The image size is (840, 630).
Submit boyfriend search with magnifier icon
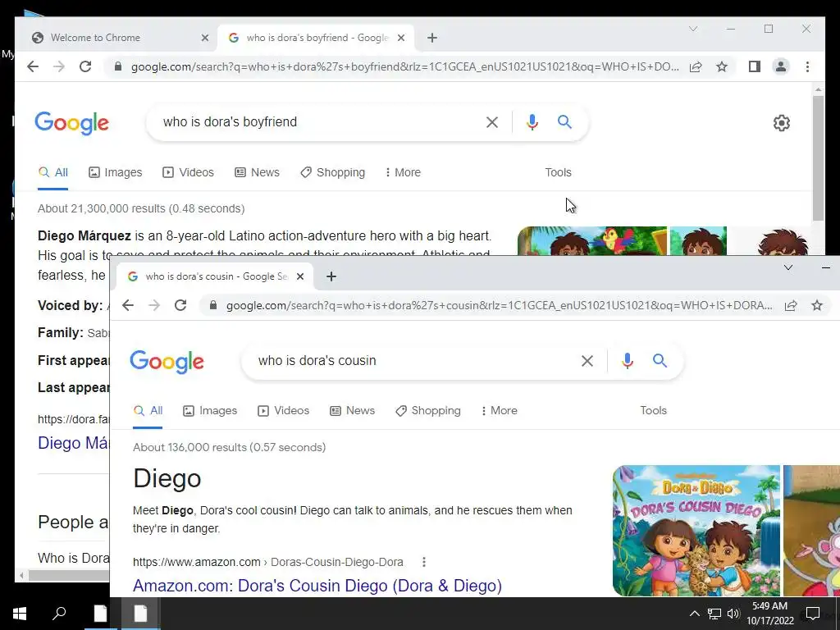[x=564, y=122]
